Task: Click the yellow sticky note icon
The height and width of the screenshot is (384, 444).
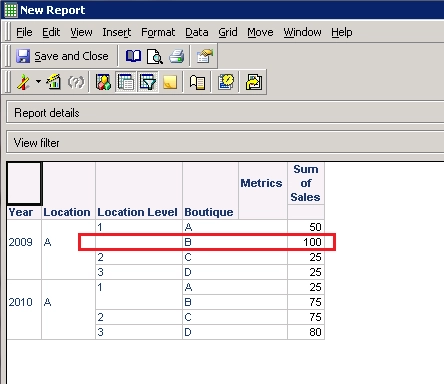Action: [x=170, y=82]
